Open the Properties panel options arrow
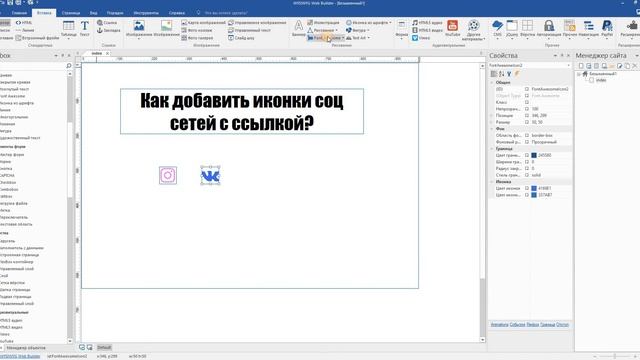640x360 pixels. pyautogui.click(x=555, y=56)
